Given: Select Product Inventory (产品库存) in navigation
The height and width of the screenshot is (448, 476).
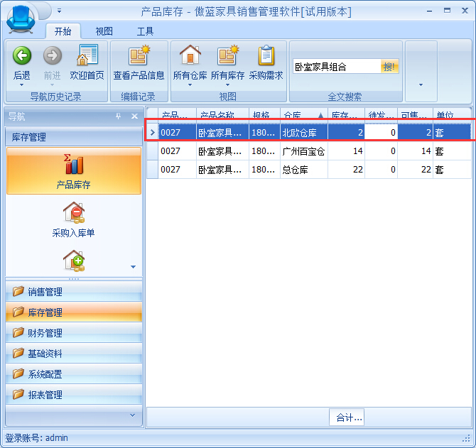Looking at the screenshot, I should [x=74, y=171].
